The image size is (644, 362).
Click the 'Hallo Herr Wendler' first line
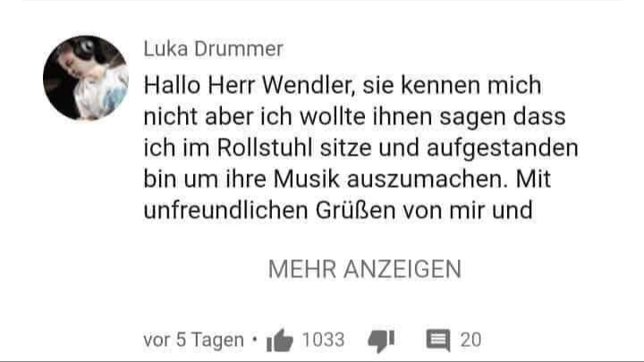[343, 86]
